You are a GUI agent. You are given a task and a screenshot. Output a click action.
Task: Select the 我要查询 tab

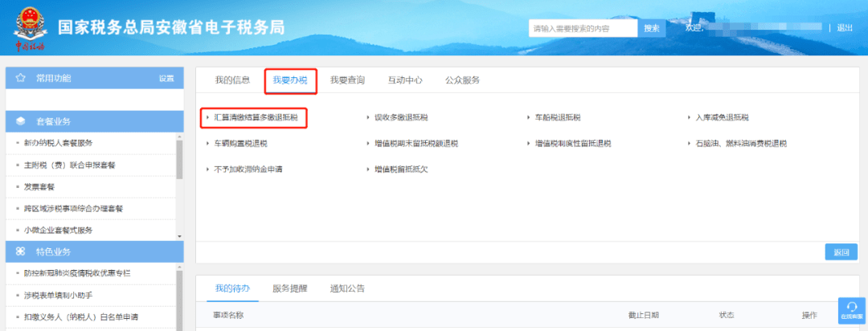click(347, 80)
